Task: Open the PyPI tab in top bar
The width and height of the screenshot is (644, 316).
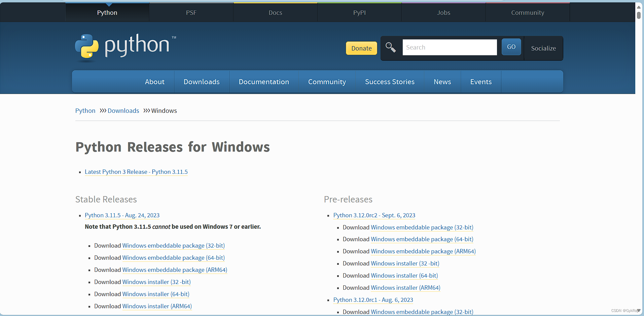Action: tap(359, 12)
